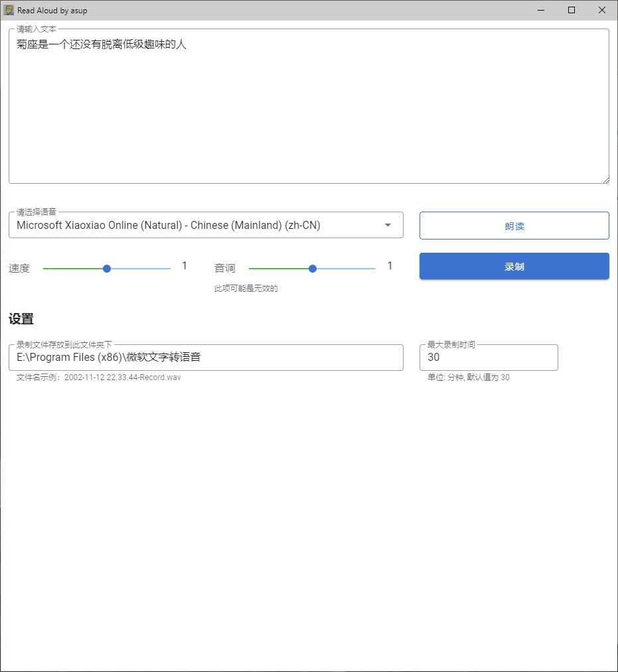Viewport: 618px width, 672px height.
Task: Click the pitch value 1 beside 音调 slider
Action: [390, 266]
